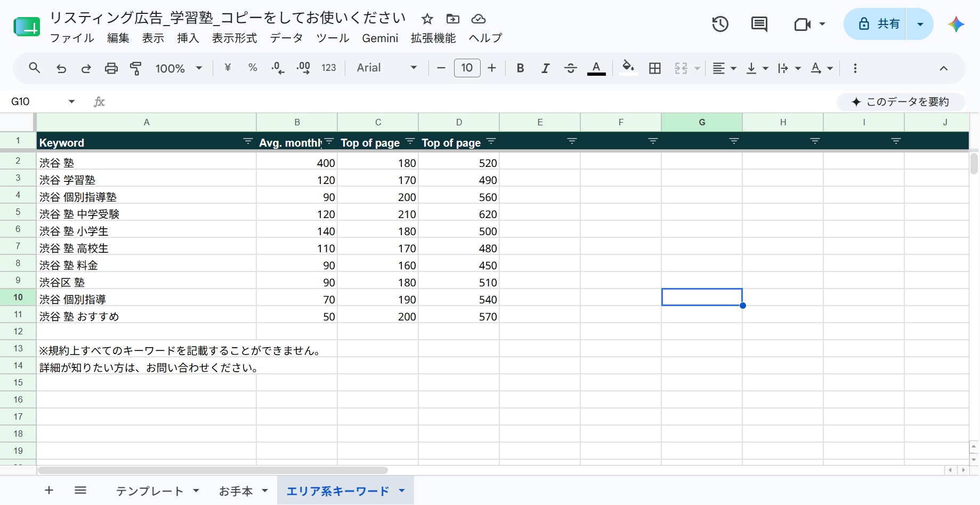Open the zoom 100% dropdown
The image size is (980, 505).
179,68
